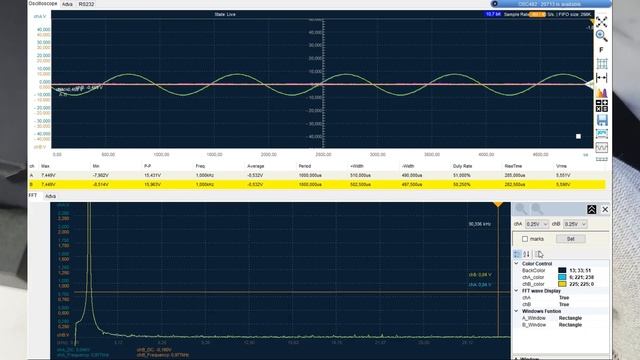
Task: Click the orange Sample Rate value
Action: point(537,14)
